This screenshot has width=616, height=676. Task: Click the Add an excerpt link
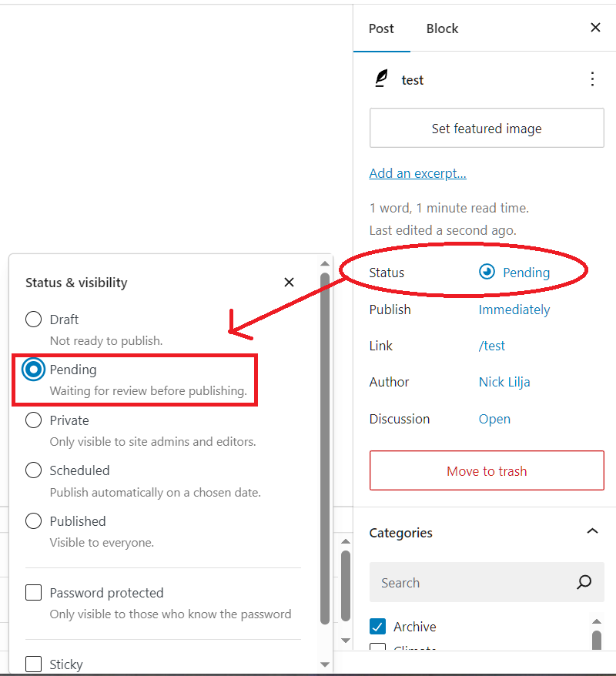(417, 173)
